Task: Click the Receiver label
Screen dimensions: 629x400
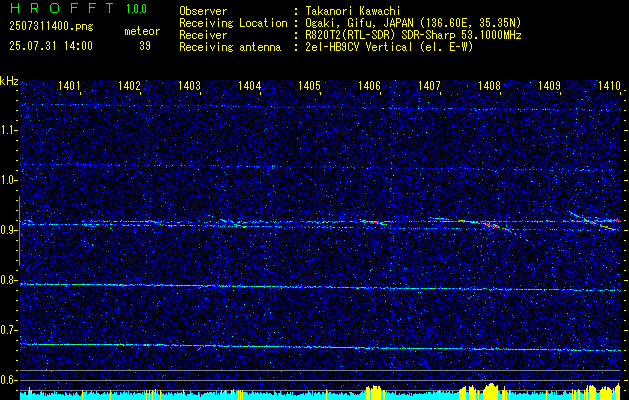Action: pyautogui.click(x=203, y=35)
